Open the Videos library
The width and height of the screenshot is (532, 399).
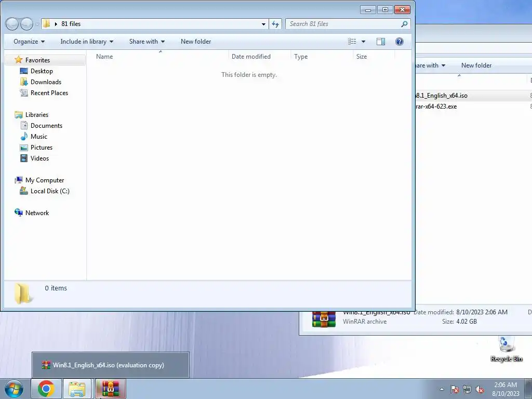(x=39, y=158)
